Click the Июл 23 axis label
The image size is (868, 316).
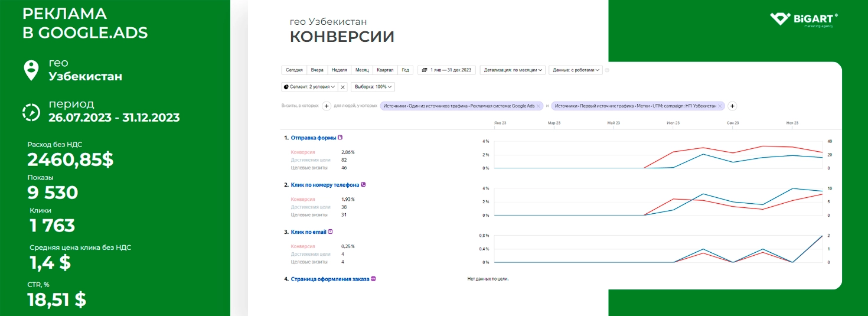(673, 123)
